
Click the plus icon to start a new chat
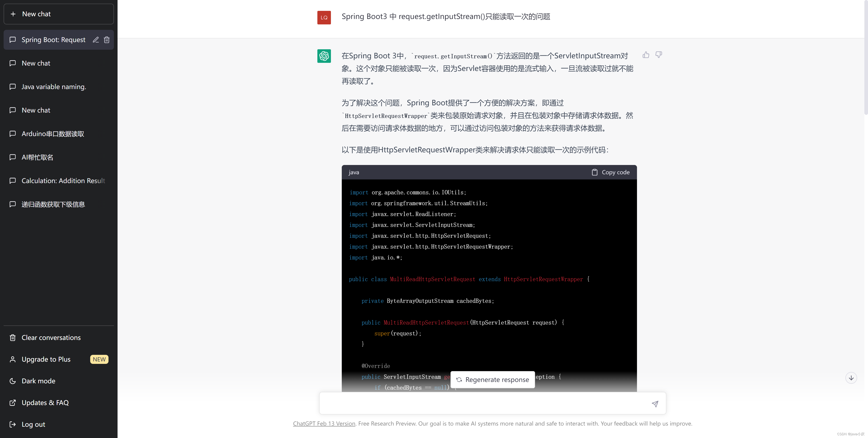pyautogui.click(x=13, y=14)
